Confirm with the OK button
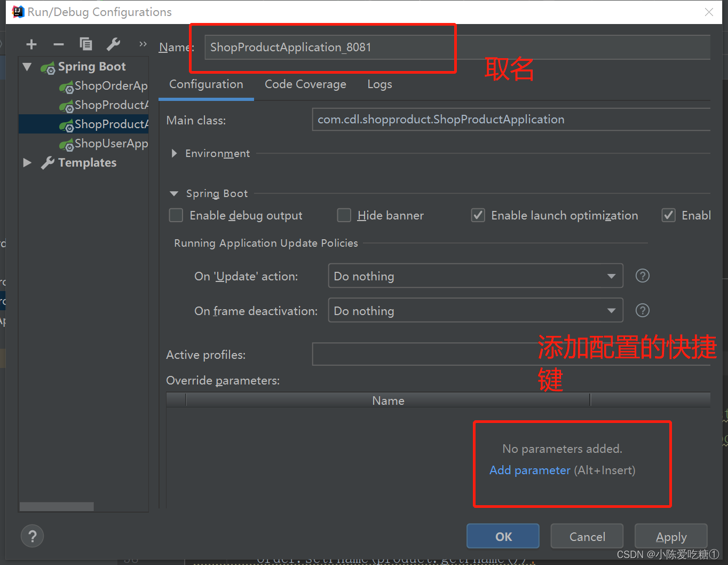728x565 pixels. (503, 536)
